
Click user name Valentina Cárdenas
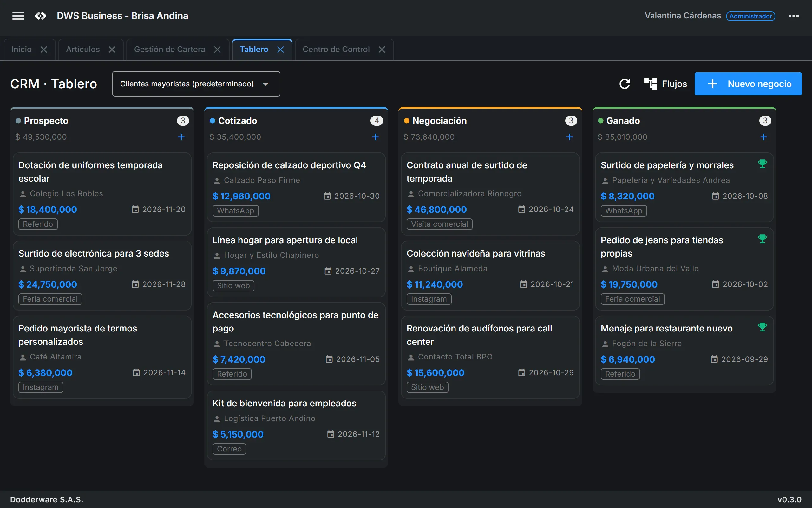(x=683, y=16)
